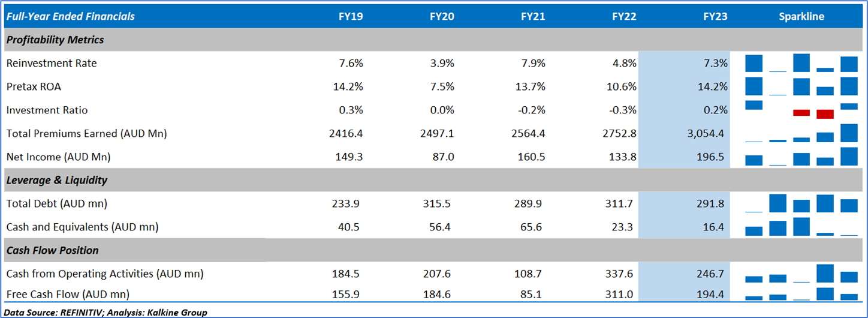The height and width of the screenshot is (318, 868).
Task: Select the Net Income sparkline chart
Action: click(801, 157)
